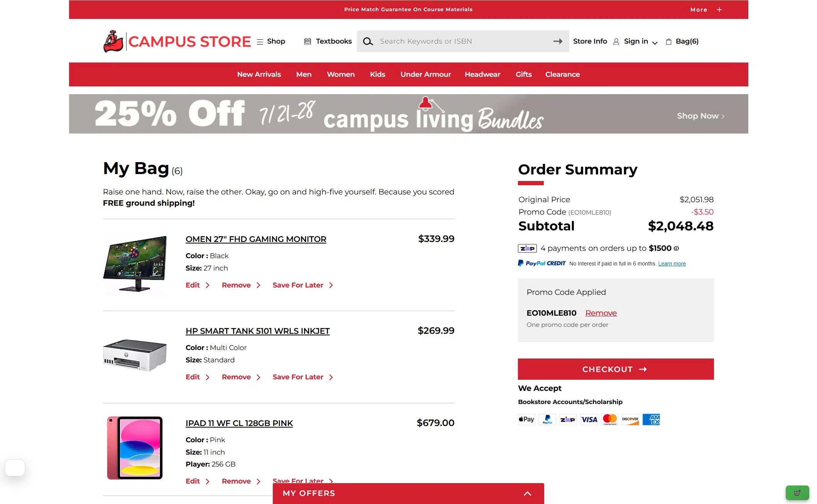The height and width of the screenshot is (504, 817).
Task: Save the Omen gaming monitor for later
Action: (x=303, y=285)
